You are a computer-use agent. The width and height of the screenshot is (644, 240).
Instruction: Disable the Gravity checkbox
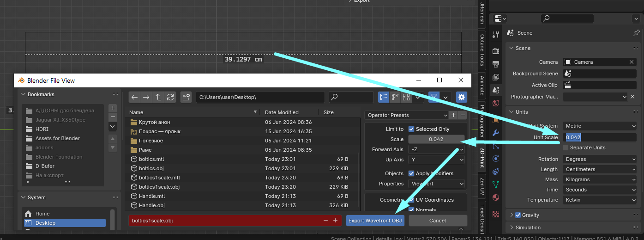[518, 215]
